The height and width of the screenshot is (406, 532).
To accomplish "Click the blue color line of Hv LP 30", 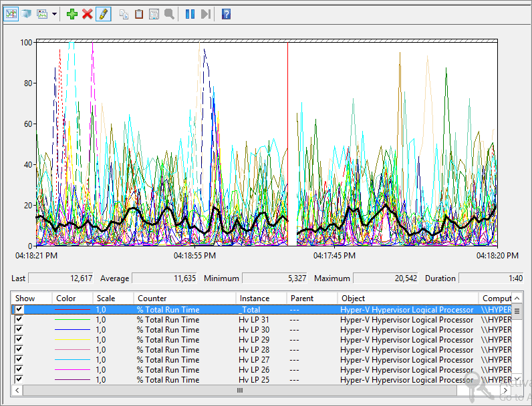I will tap(72, 330).
